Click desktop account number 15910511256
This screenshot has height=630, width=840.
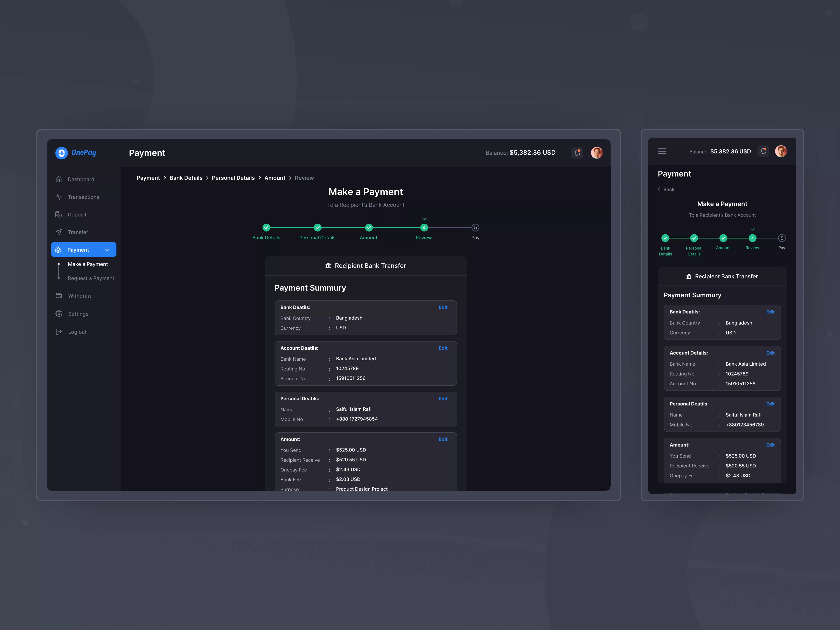[x=351, y=378]
